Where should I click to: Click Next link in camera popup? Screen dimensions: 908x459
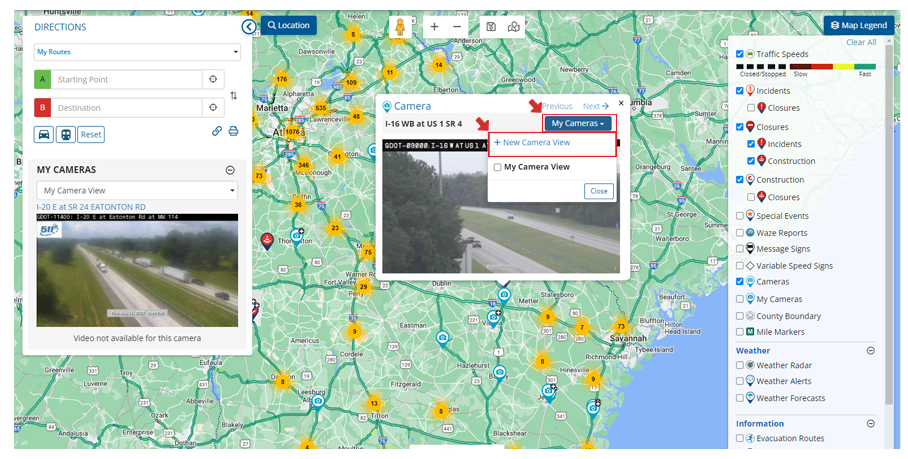[595, 106]
